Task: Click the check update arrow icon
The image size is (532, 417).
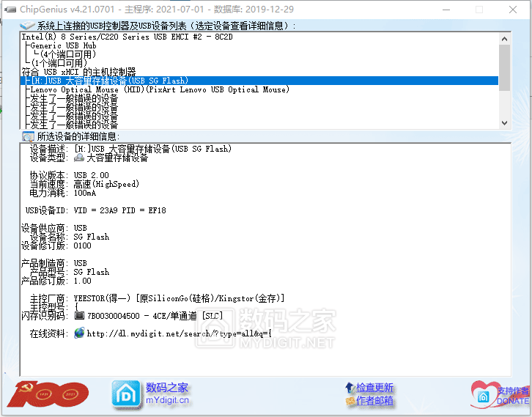Action: (x=350, y=387)
